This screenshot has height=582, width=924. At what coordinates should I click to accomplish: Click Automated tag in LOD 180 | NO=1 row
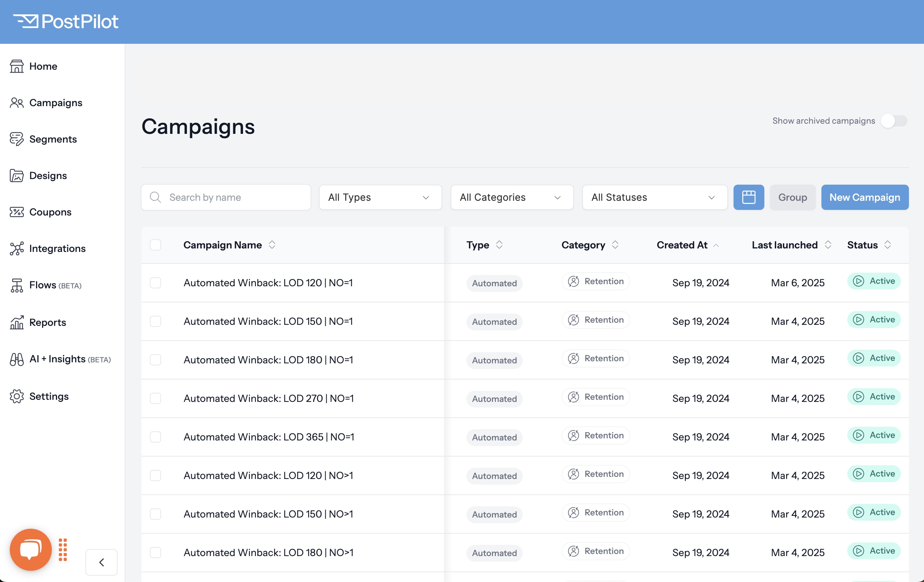click(x=494, y=361)
